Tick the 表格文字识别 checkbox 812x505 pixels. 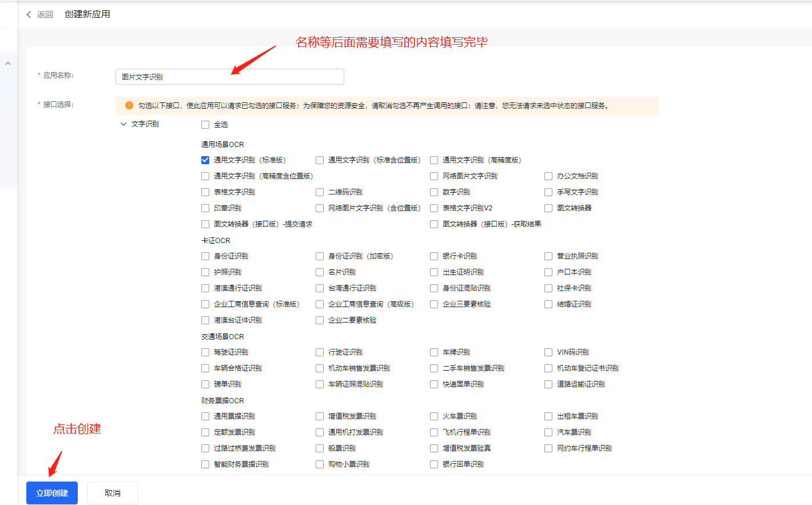click(205, 192)
